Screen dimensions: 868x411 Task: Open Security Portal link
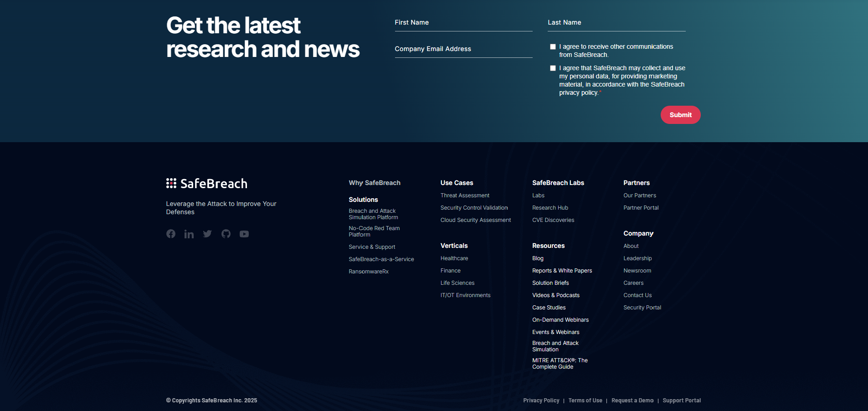click(642, 308)
